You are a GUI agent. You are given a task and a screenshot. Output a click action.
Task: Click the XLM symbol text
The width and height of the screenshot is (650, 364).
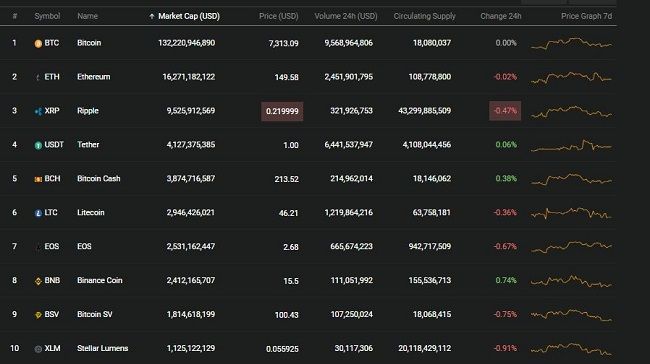click(x=52, y=349)
